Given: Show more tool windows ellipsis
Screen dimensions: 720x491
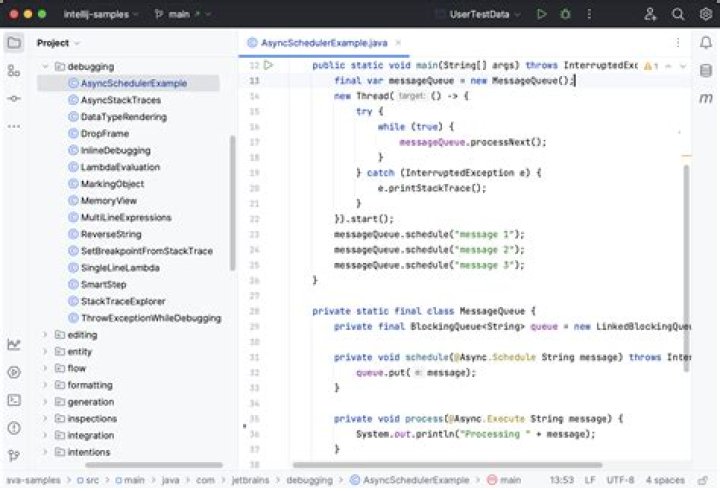Looking at the screenshot, I should (14, 126).
